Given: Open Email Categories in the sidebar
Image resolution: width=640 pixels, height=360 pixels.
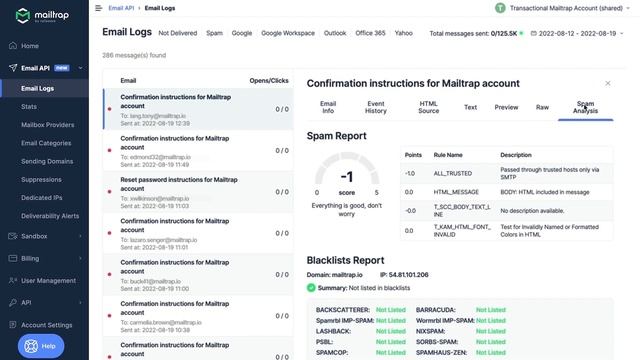Looking at the screenshot, I should 46,143.
